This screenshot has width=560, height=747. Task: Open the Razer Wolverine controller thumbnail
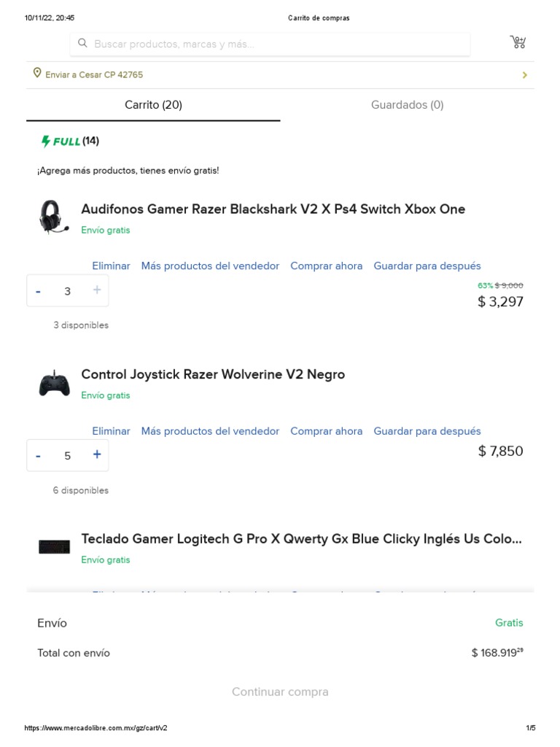55,383
